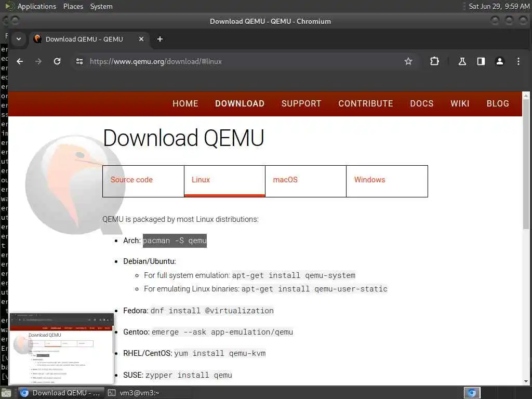Click the page scrollbar thumb
This screenshot has height=399, width=532.
click(x=526, y=165)
